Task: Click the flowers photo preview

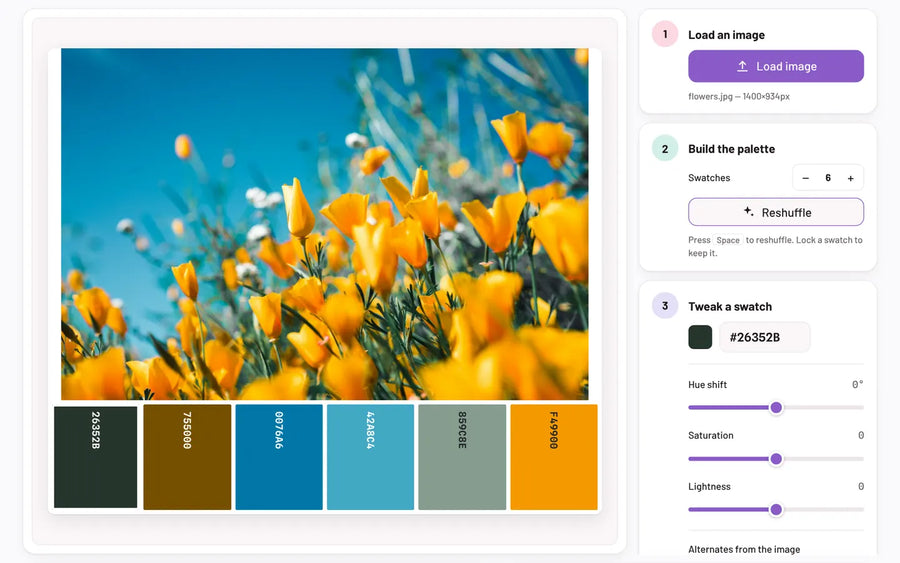Action: tap(325, 224)
